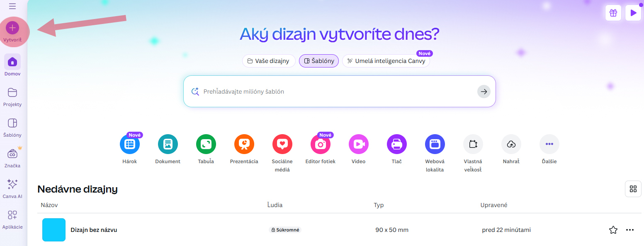Sort by Upravené column header

click(x=494, y=205)
